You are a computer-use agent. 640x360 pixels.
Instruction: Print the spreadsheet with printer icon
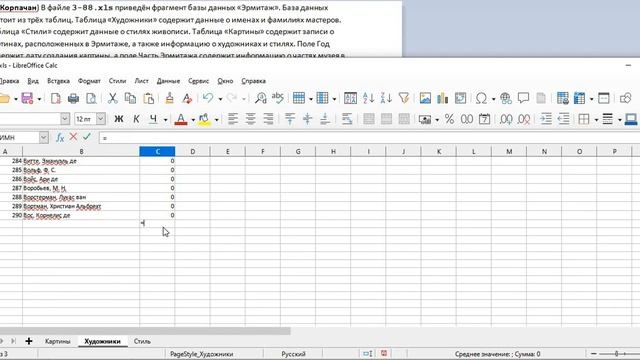pyautogui.click(x=73, y=98)
